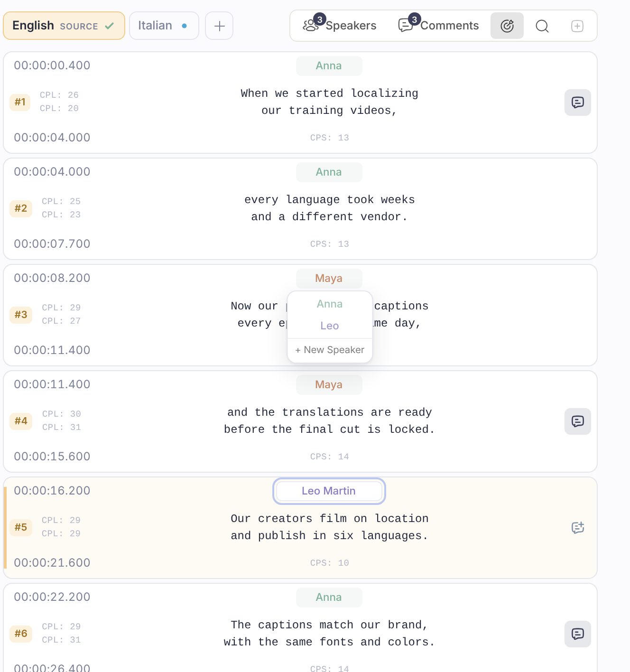Choose Anna in the speaker dropdown list
630x672 pixels.
330,304
